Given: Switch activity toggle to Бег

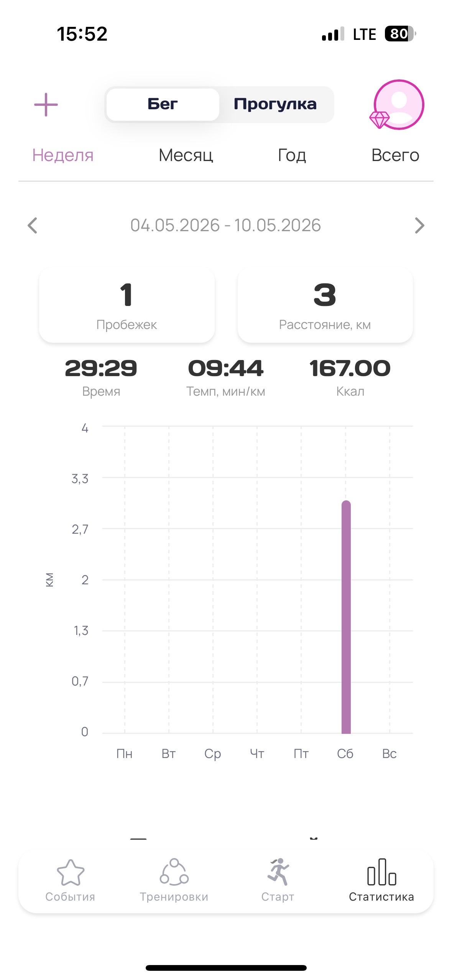Looking at the screenshot, I should point(163,104).
